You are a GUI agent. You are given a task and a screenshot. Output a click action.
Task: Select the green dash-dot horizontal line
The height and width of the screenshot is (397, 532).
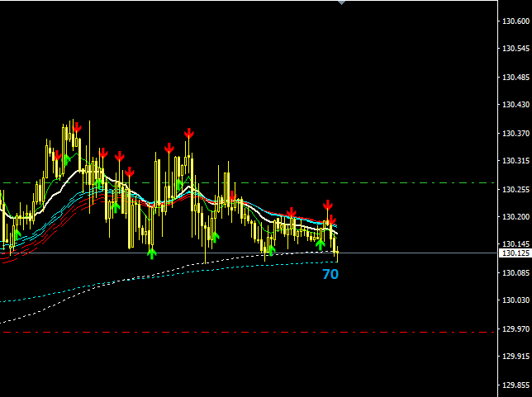pyautogui.click(x=249, y=182)
